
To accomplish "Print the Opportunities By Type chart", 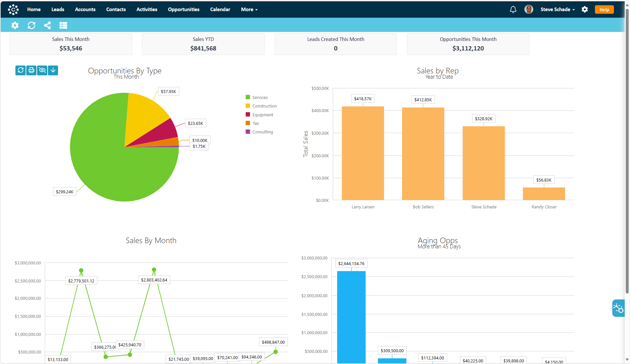I will pos(31,70).
